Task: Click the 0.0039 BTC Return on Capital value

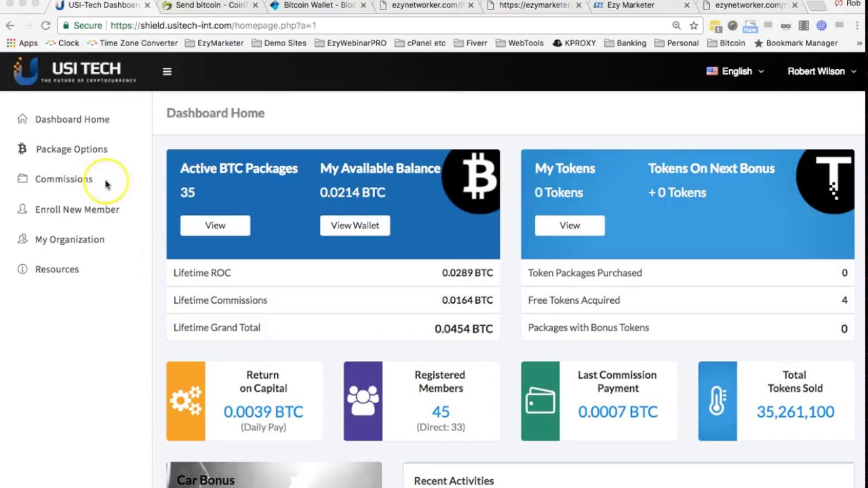Action: coord(263,411)
